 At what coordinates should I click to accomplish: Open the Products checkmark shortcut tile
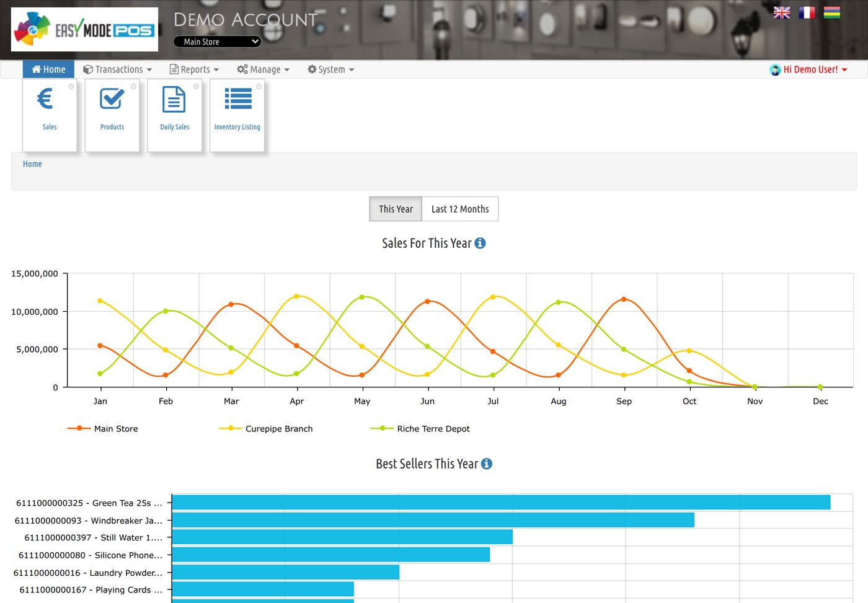(x=112, y=115)
